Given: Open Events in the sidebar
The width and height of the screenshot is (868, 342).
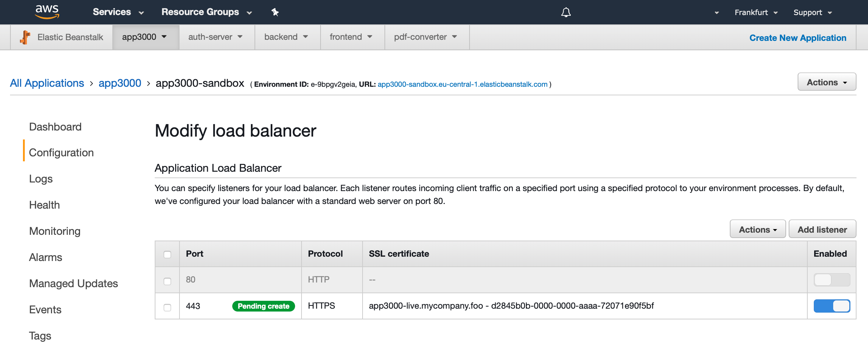Looking at the screenshot, I should pyautogui.click(x=45, y=310).
